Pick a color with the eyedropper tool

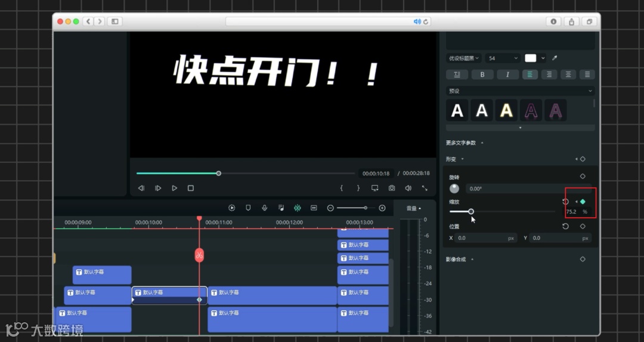tap(555, 58)
